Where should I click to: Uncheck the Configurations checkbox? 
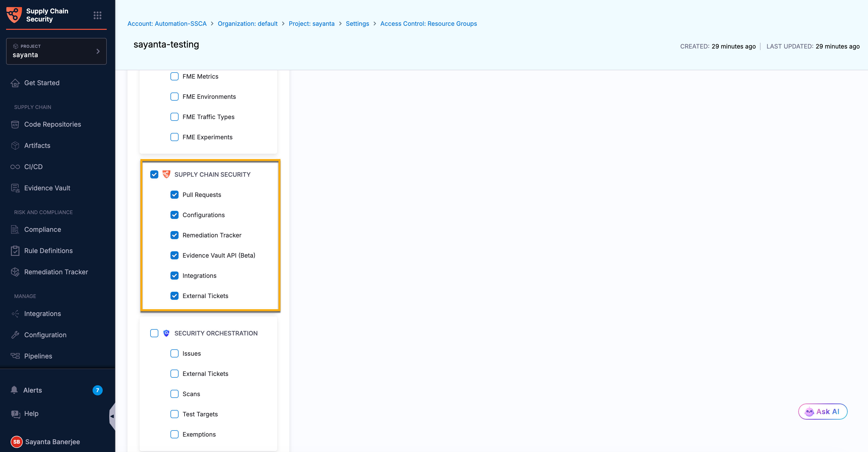pos(175,215)
